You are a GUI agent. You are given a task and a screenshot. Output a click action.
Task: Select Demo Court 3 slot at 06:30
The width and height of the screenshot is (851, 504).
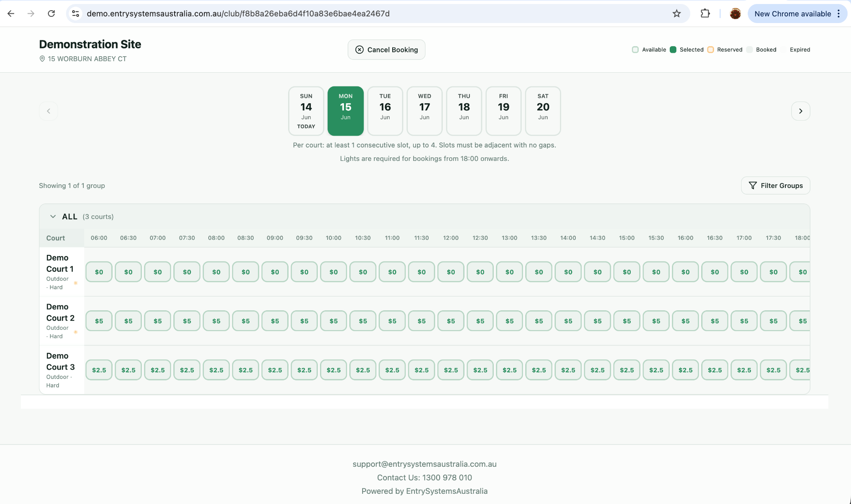coord(129,370)
